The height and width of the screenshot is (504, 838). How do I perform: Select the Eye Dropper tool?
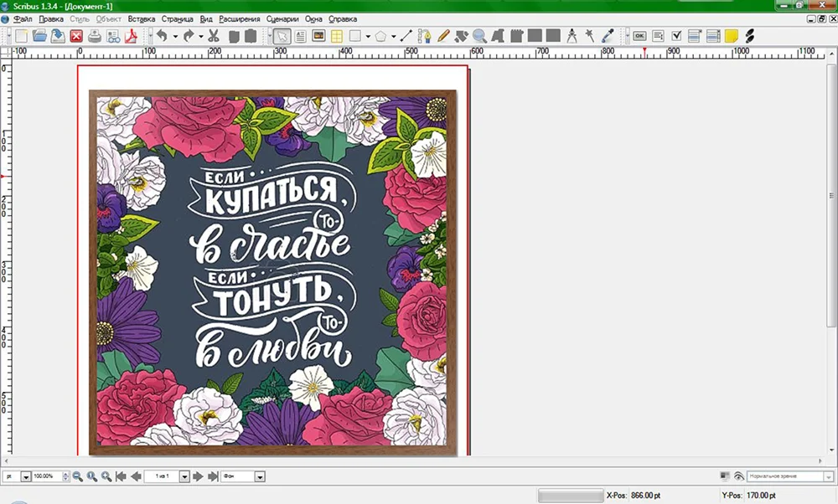[x=608, y=36]
